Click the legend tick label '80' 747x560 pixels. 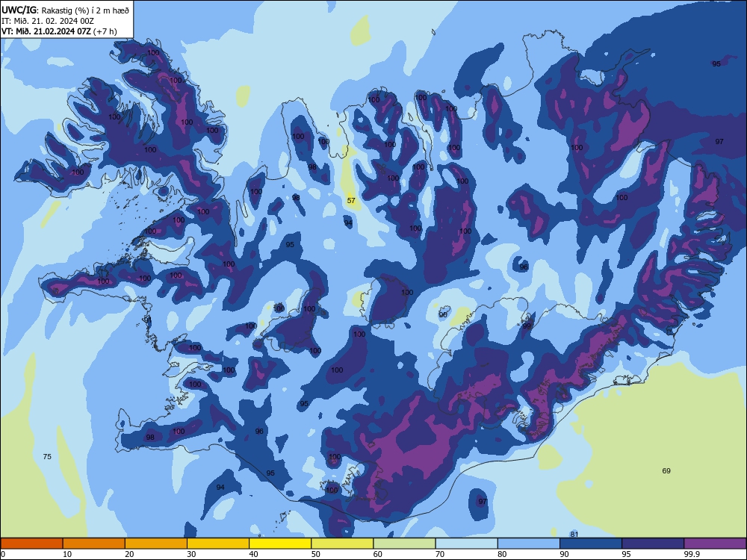pos(502,554)
